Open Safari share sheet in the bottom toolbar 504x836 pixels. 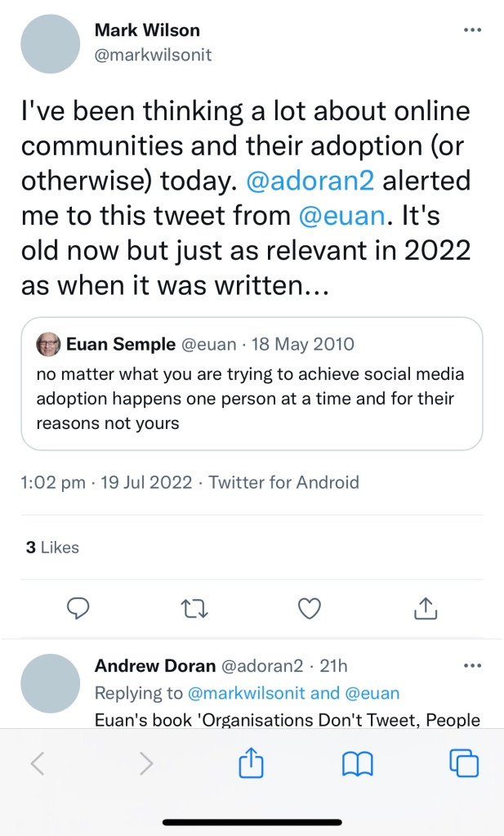pyautogui.click(x=252, y=764)
